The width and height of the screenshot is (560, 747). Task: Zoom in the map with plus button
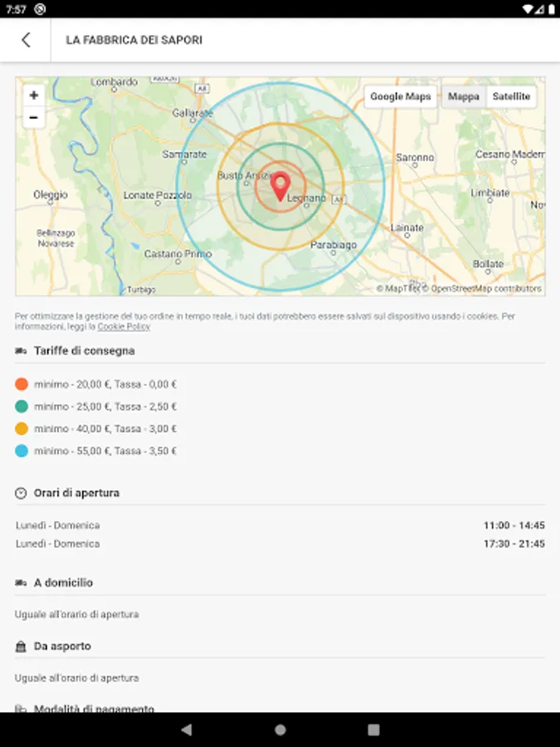pyautogui.click(x=34, y=95)
